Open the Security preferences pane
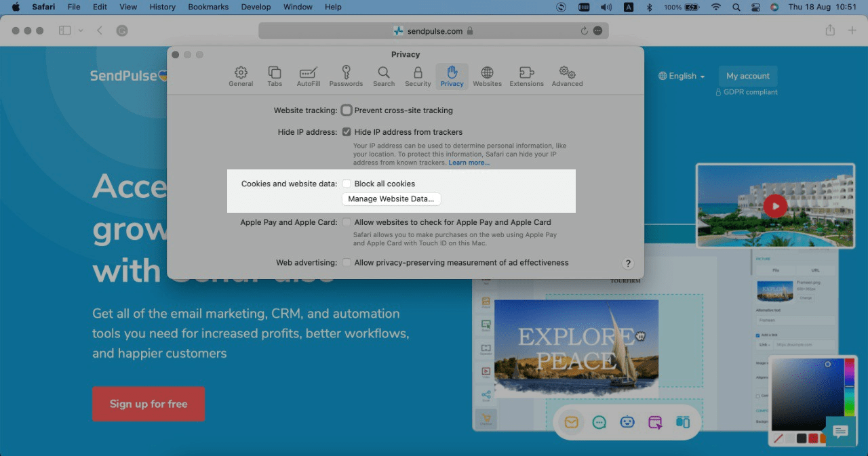Viewport: 868px width, 456px height. (x=418, y=77)
